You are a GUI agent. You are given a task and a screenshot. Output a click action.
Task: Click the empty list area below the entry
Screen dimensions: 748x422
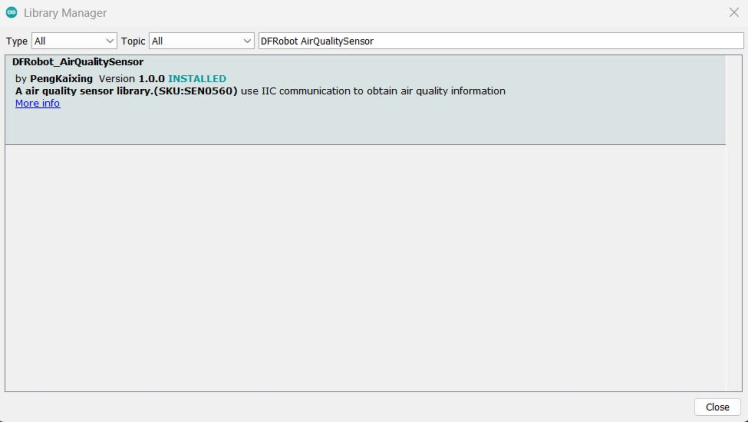pyautogui.click(x=365, y=267)
